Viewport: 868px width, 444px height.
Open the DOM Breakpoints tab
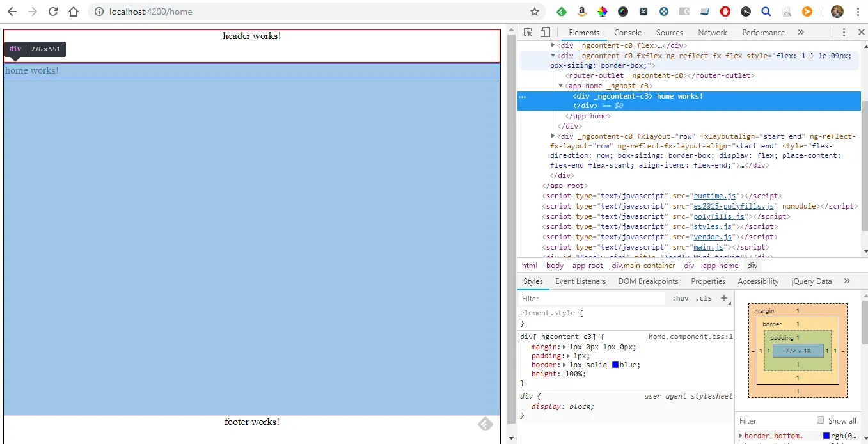648,281
